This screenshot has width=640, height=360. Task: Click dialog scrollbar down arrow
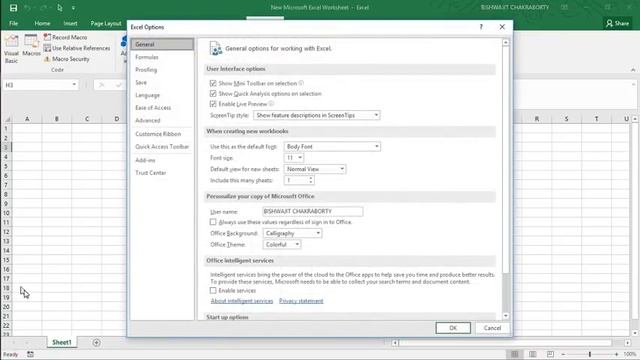pos(506,316)
